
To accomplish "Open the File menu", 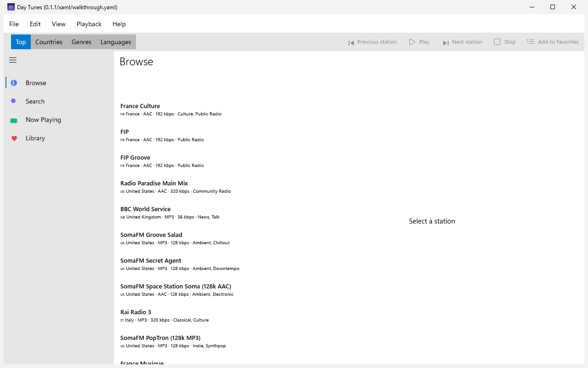I will click(x=14, y=24).
